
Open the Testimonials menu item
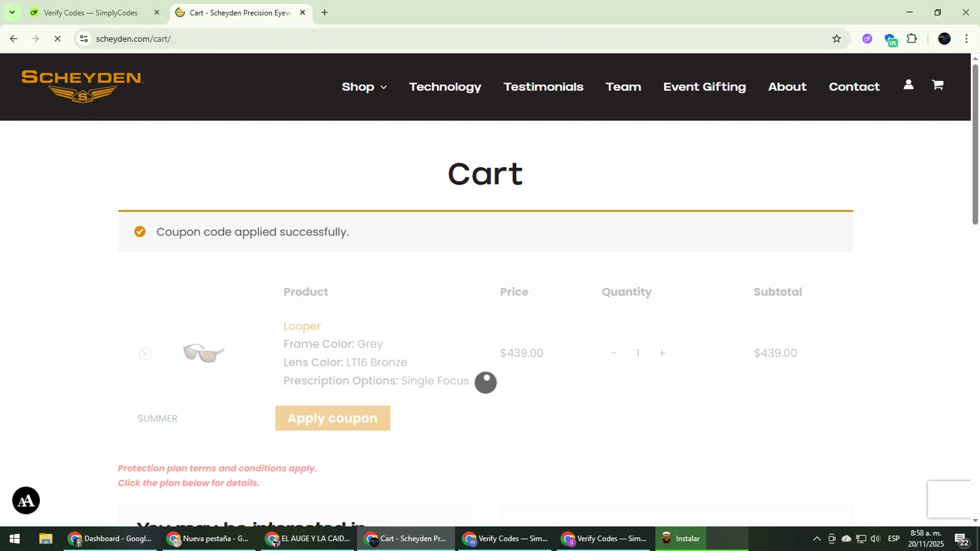click(543, 87)
